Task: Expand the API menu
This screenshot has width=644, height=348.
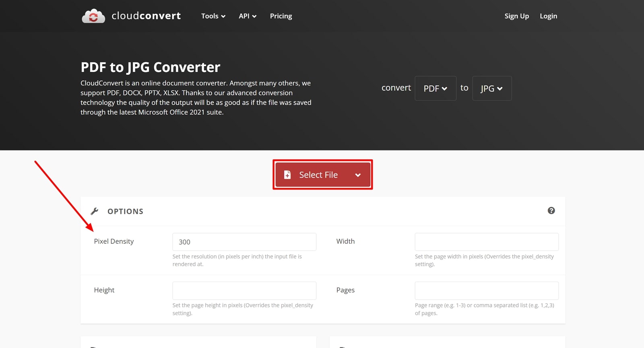Action: click(248, 16)
